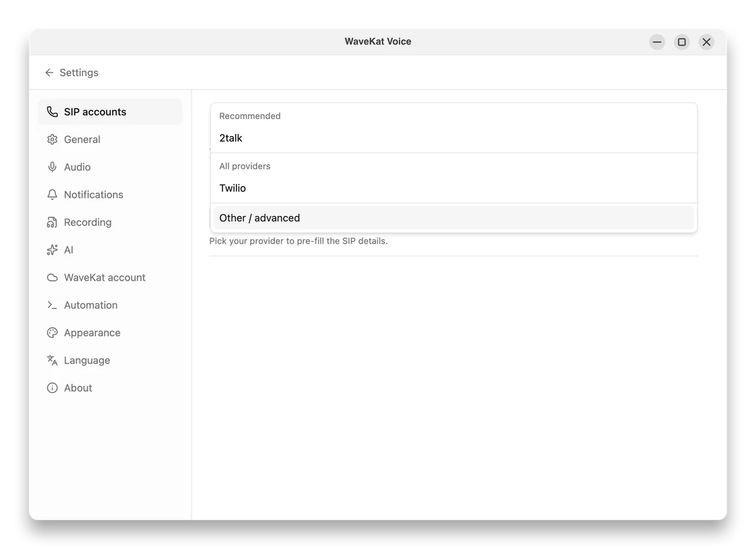756x549 pixels.
Task: Go to Notifications settings
Action: pos(110,195)
